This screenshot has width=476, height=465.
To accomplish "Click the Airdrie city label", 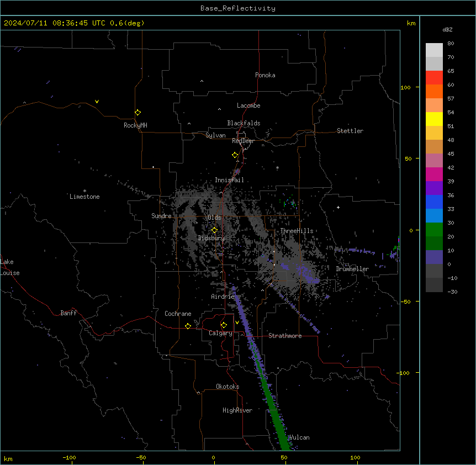I will coord(223,297).
